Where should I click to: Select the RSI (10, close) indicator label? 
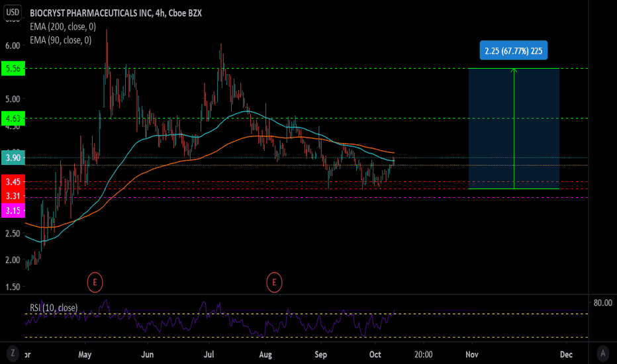[54, 307]
